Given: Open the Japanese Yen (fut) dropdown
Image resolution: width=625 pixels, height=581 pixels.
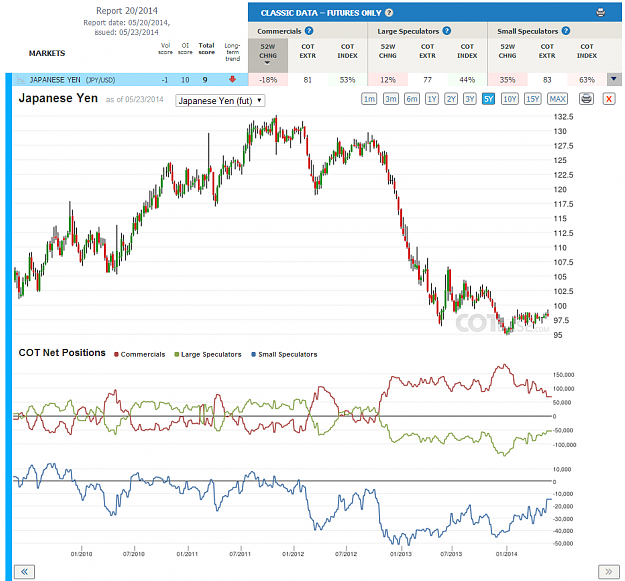Looking at the screenshot, I should 220,101.
